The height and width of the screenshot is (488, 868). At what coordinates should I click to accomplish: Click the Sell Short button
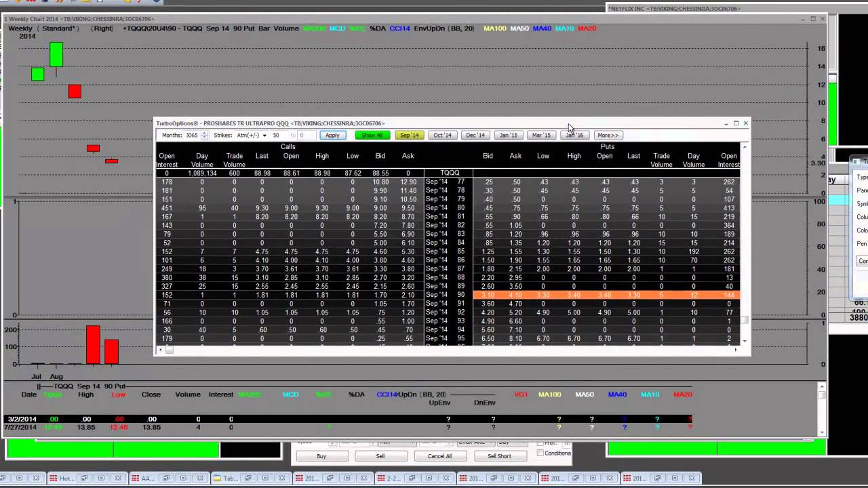pos(499,456)
